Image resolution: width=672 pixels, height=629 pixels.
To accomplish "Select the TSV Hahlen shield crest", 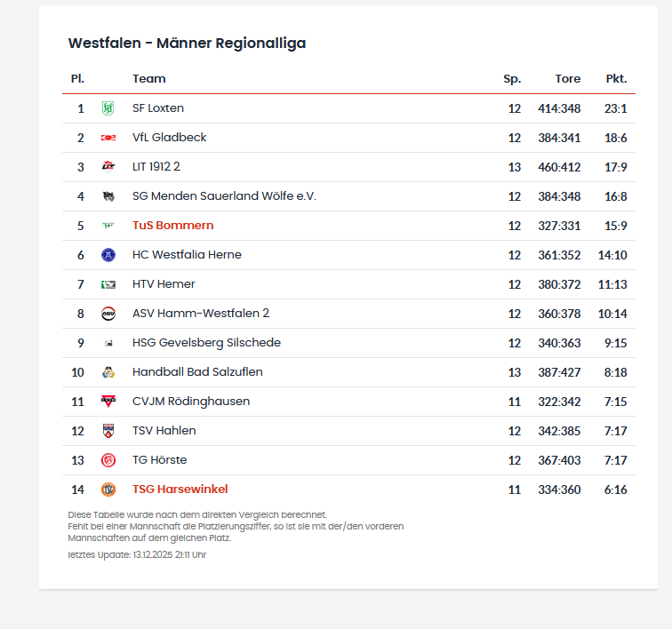I will pyautogui.click(x=108, y=431).
